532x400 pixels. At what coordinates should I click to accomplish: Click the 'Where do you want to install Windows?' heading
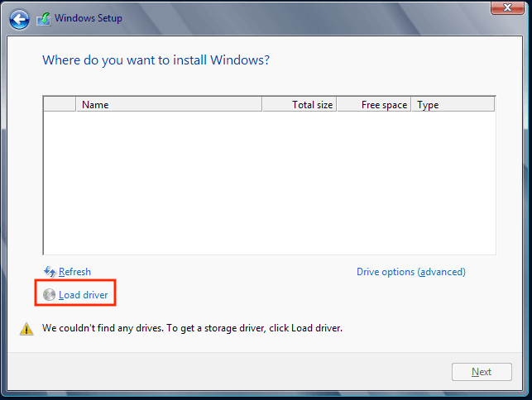coord(156,60)
